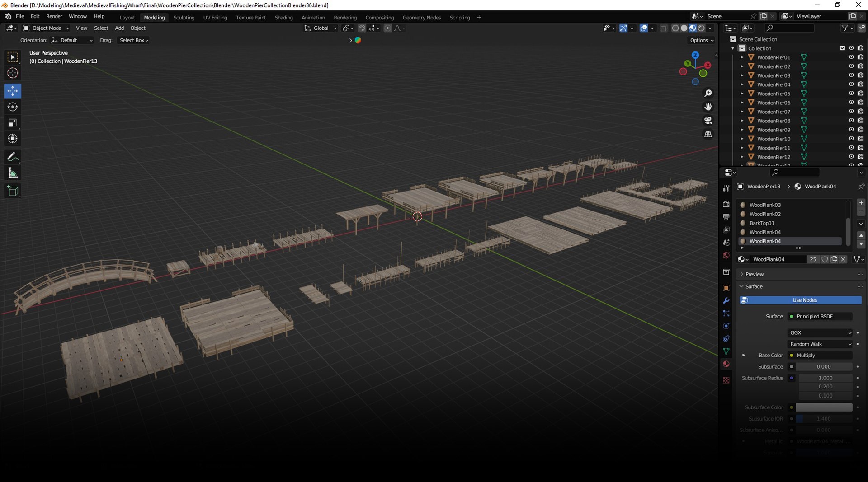Toggle the Use Nodes button
The height and width of the screenshot is (482, 868).
click(800, 300)
